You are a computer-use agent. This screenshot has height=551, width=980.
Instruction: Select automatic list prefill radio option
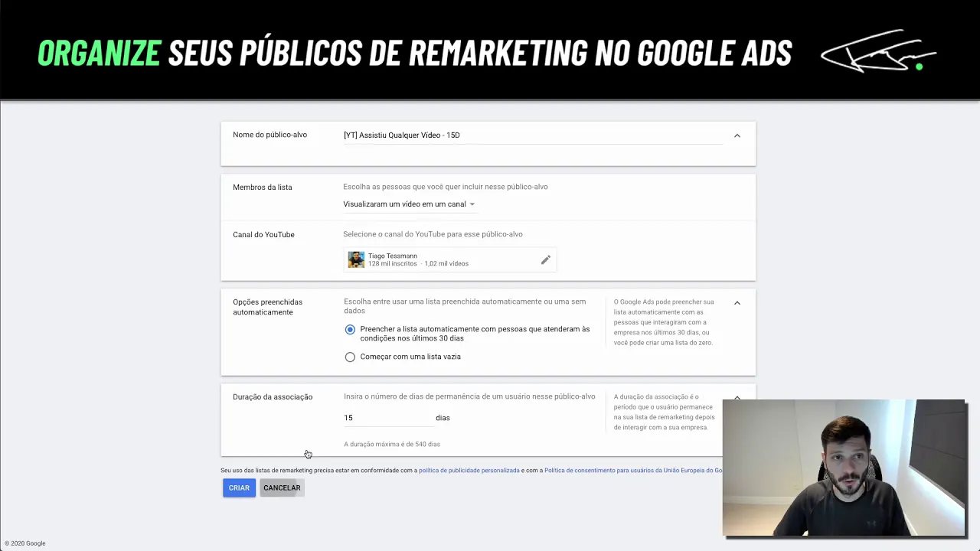coord(350,330)
